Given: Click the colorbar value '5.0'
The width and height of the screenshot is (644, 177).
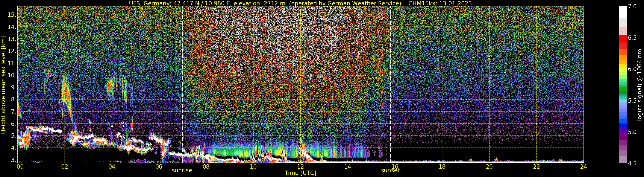Looking at the screenshot, I should pyautogui.click(x=632, y=132).
